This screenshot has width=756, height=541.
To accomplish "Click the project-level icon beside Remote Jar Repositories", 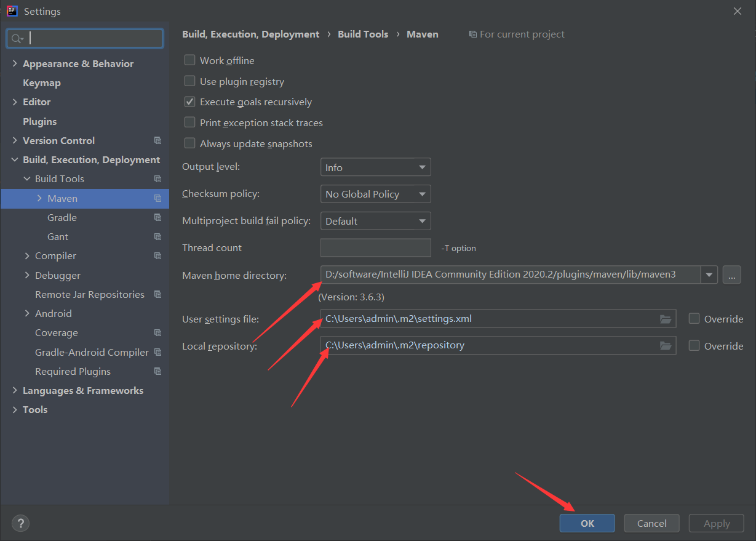I will coord(158,294).
